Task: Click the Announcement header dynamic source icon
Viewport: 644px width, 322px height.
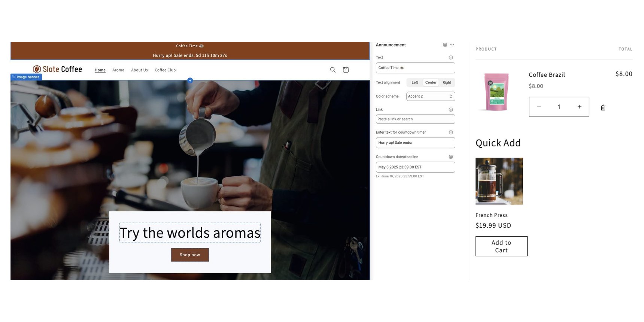Action: [x=445, y=45]
